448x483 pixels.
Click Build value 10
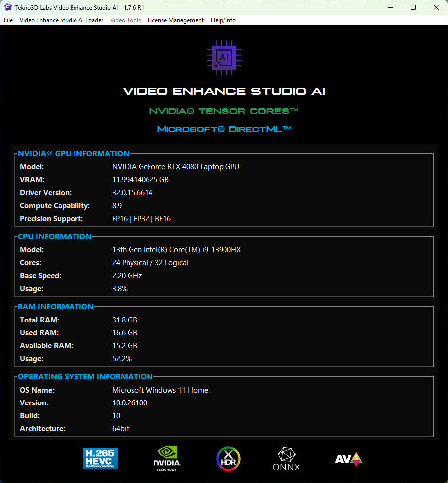coord(116,416)
